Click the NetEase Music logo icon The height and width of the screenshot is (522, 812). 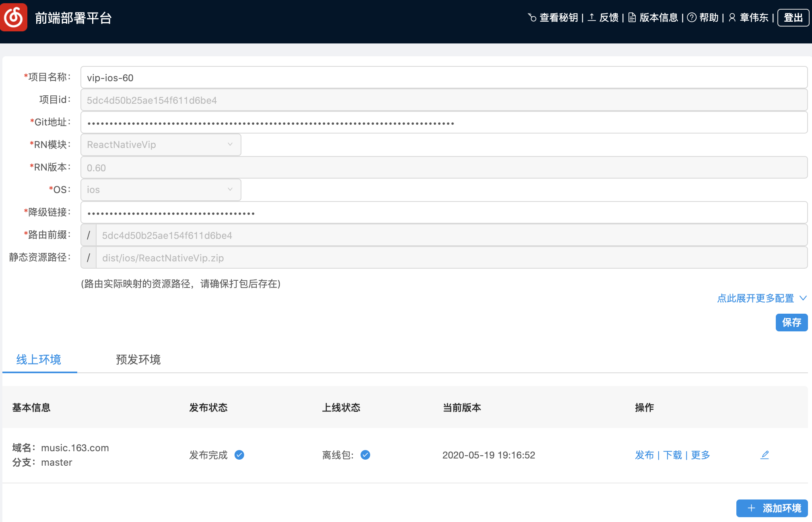(x=14, y=17)
